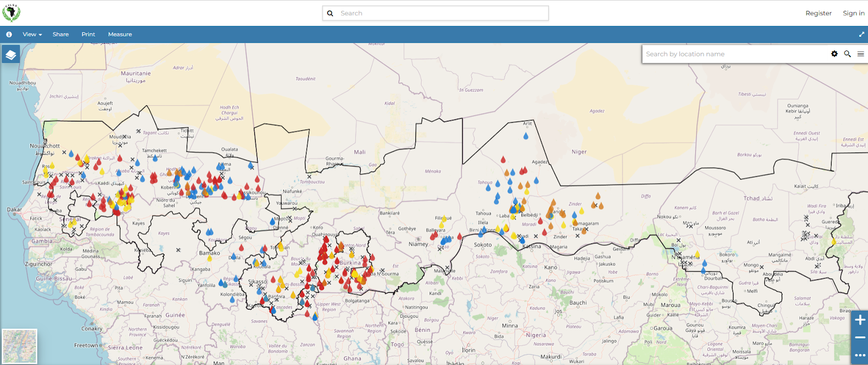Activate the Measure tool
Screen dimensions: 868x365
pyautogui.click(x=120, y=34)
